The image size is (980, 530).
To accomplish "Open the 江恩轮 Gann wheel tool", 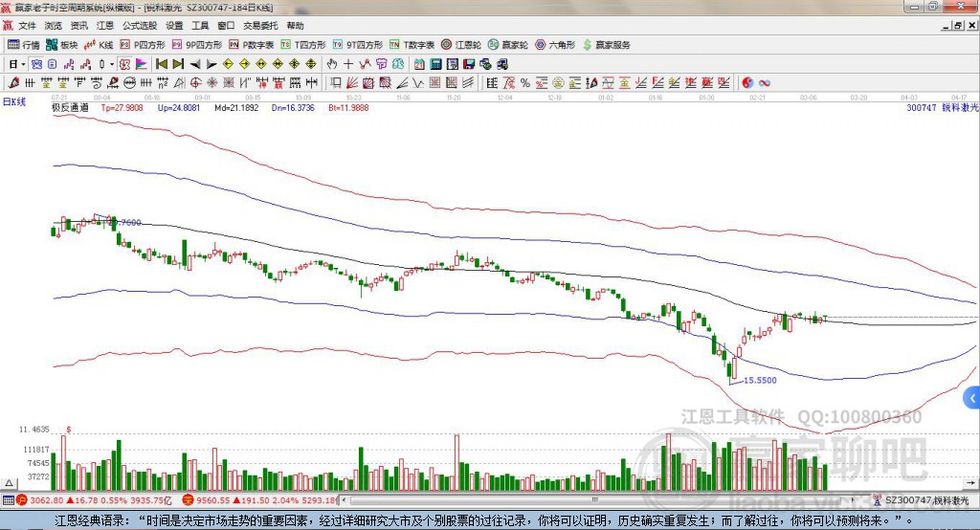I will pyautogui.click(x=465, y=45).
